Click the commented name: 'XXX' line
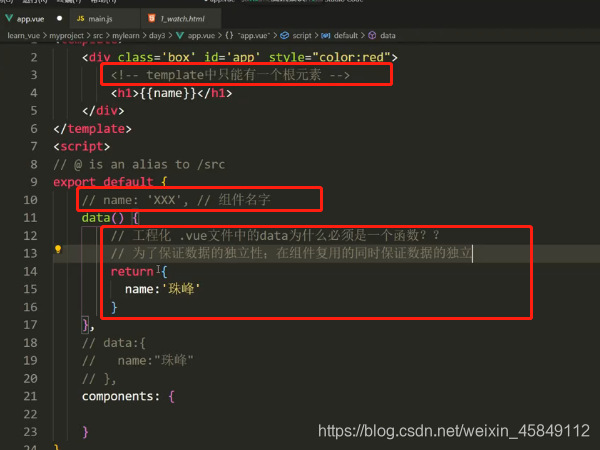 coord(176,200)
